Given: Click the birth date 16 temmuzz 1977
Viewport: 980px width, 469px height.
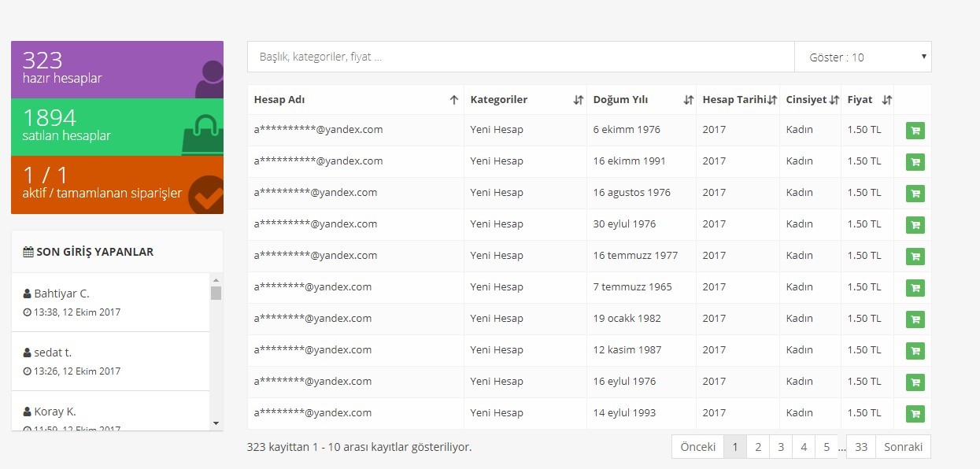Looking at the screenshot, I should tap(635, 256).
